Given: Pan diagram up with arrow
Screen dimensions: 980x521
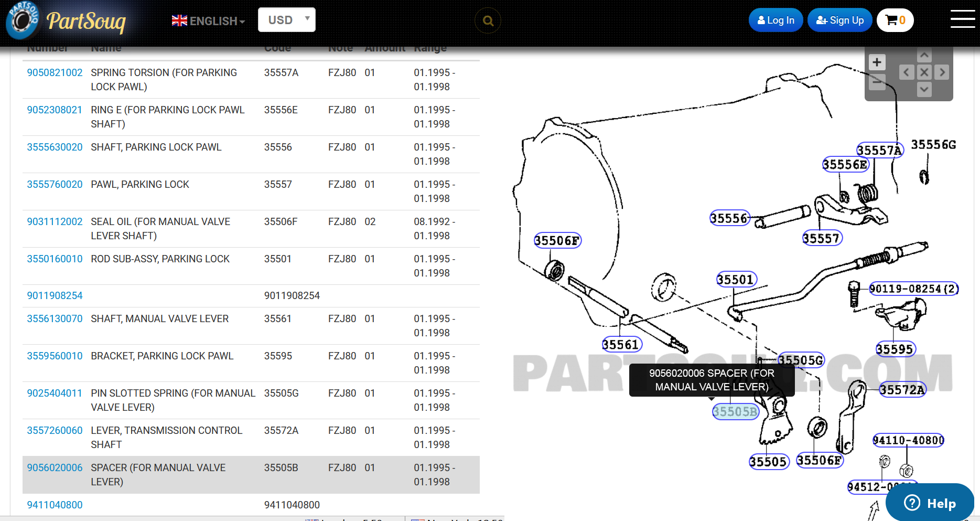Looking at the screenshot, I should (924, 55).
